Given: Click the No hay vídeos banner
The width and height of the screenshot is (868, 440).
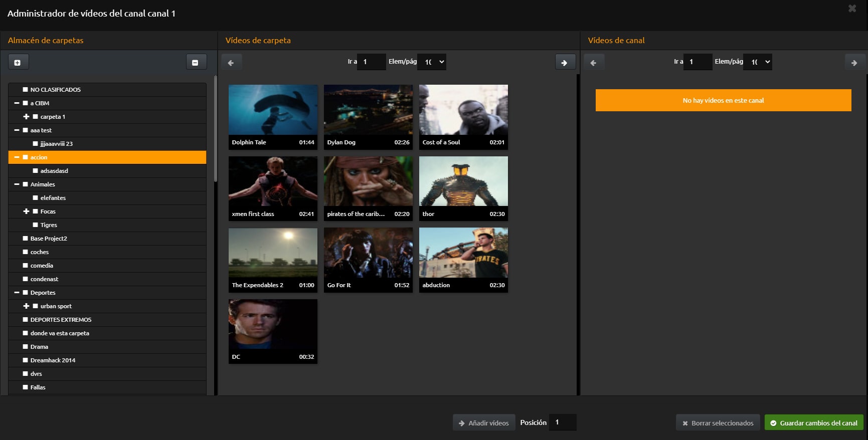Looking at the screenshot, I should (723, 100).
